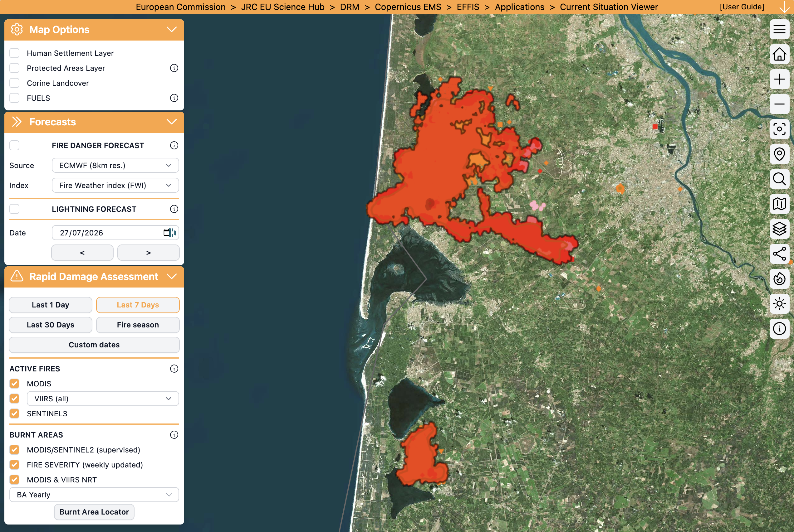Open the BA Yearly dropdown
This screenshot has height=532, width=794.
coord(94,495)
